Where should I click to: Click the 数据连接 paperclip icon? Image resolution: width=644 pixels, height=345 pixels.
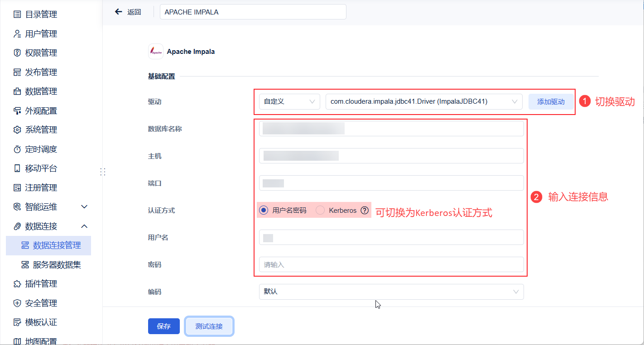(17, 226)
